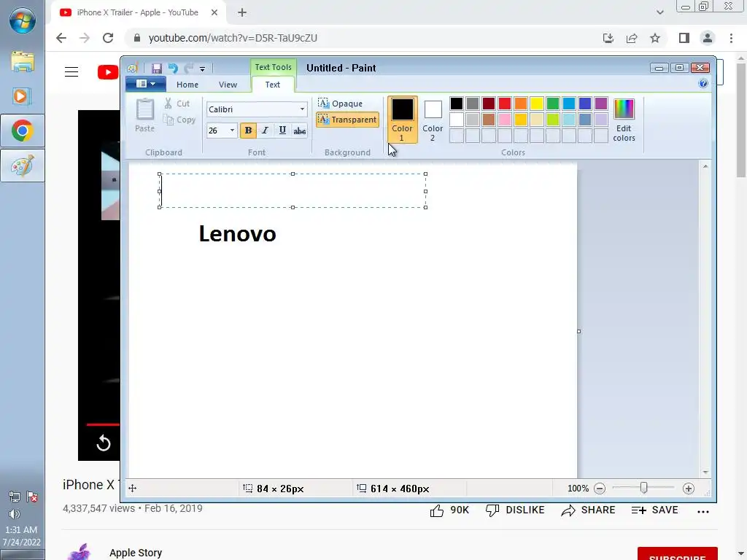Open Windows Explorer from the taskbar
The width and height of the screenshot is (747, 560).
pos(23,62)
